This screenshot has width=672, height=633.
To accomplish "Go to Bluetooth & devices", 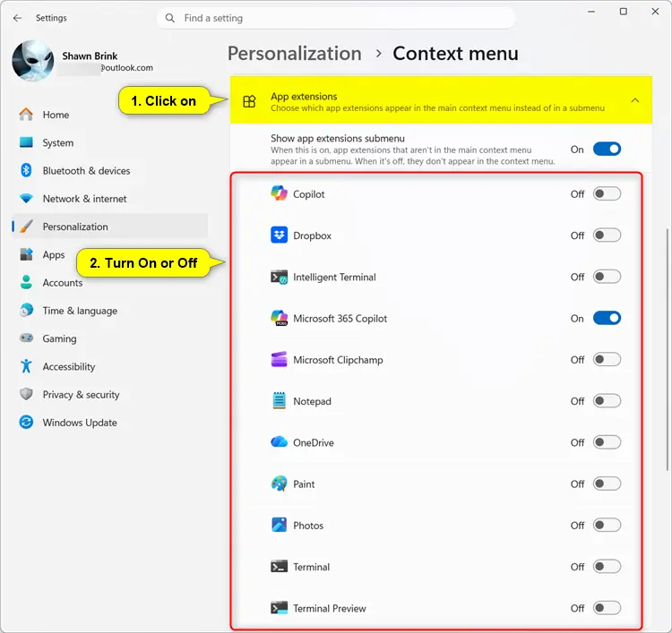I will [x=109, y=170].
